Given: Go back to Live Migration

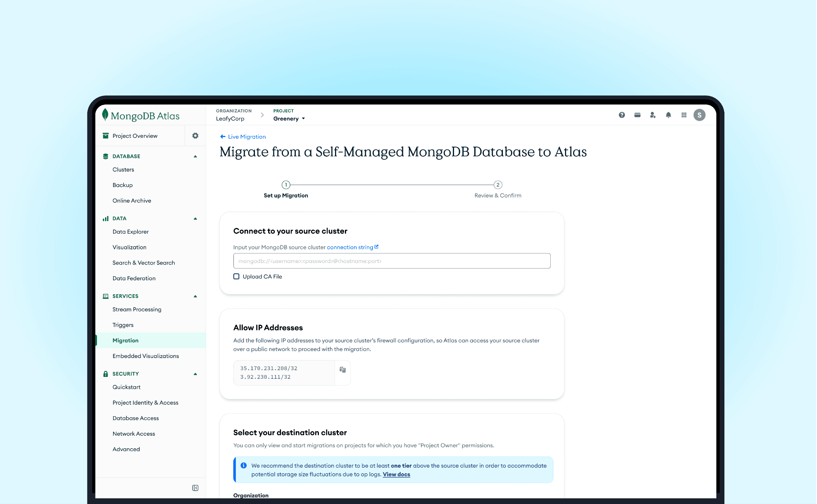Looking at the screenshot, I should click(x=243, y=137).
